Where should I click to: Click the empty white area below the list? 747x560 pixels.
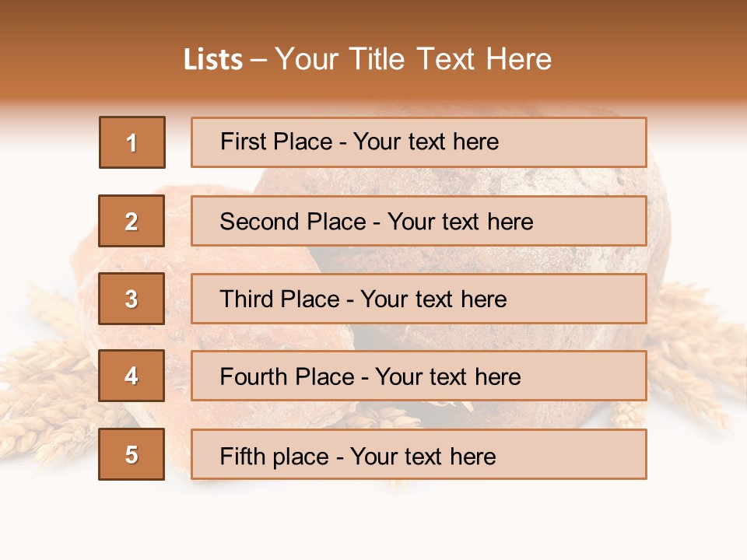[373, 521]
